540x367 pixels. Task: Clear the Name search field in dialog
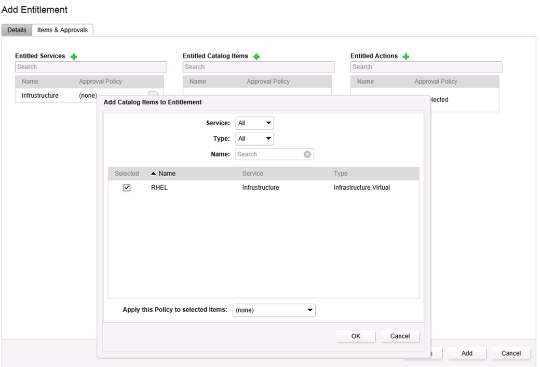tap(307, 154)
